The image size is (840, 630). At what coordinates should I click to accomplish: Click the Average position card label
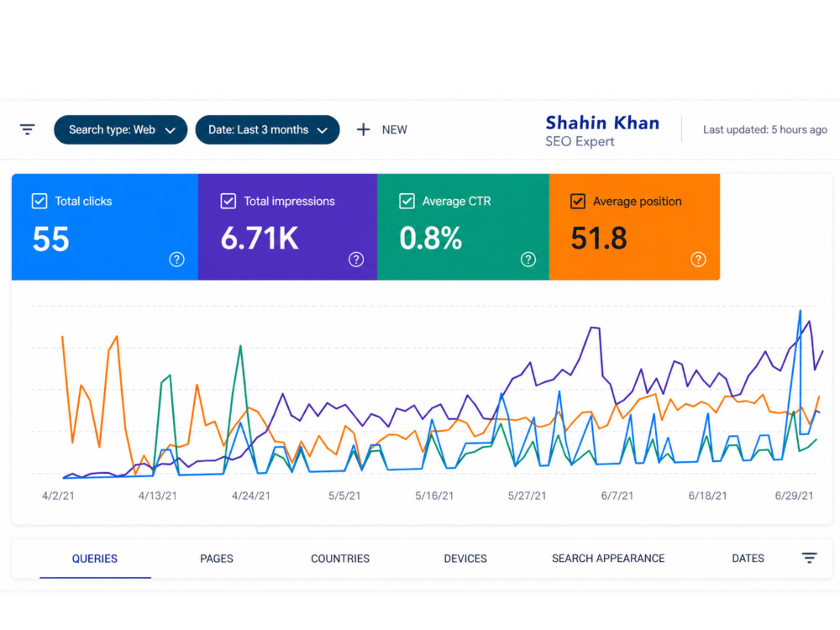click(x=638, y=202)
